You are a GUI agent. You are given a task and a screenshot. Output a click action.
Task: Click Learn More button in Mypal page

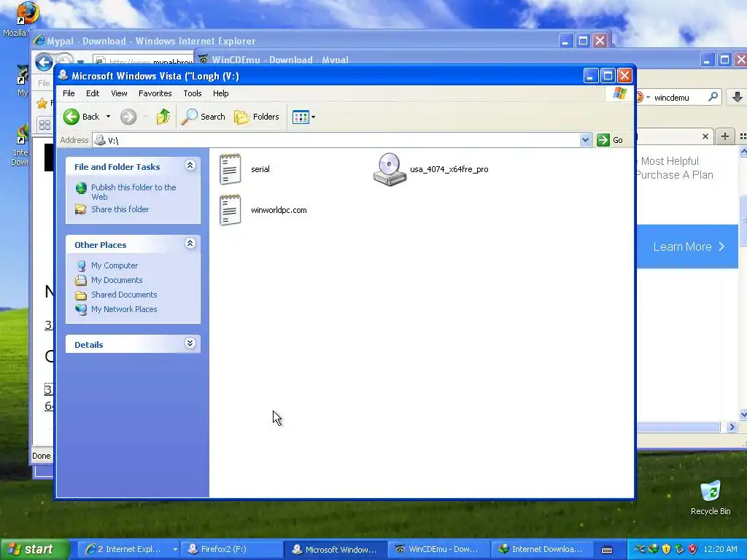click(x=689, y=246)
